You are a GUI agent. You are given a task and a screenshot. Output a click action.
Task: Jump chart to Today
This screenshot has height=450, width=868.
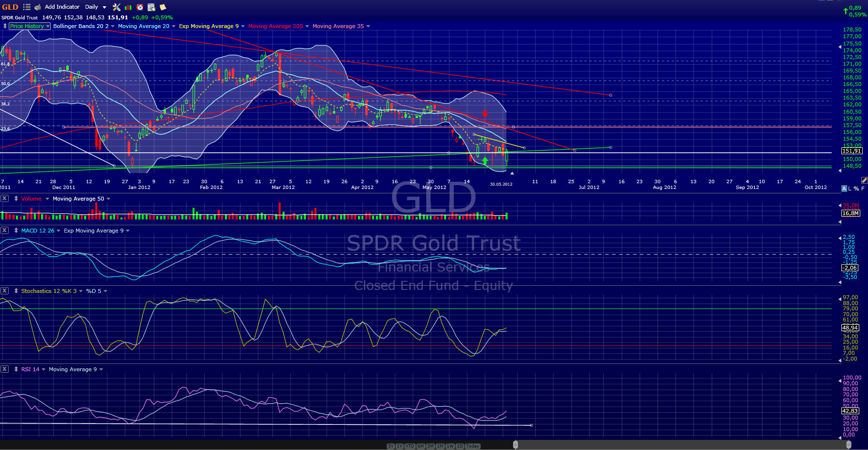tap(473, 446)
